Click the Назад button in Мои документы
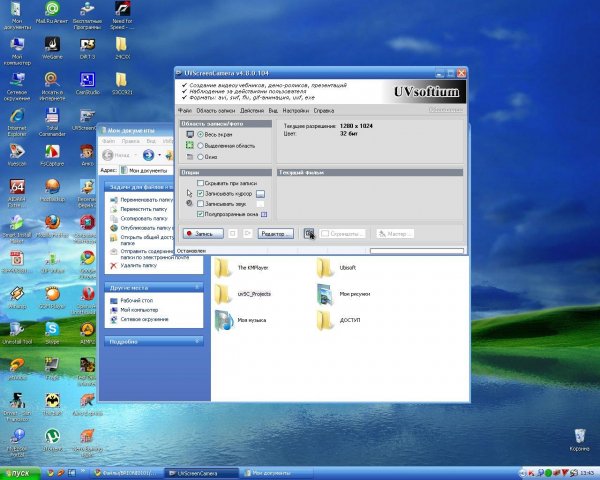 (116, 155)
